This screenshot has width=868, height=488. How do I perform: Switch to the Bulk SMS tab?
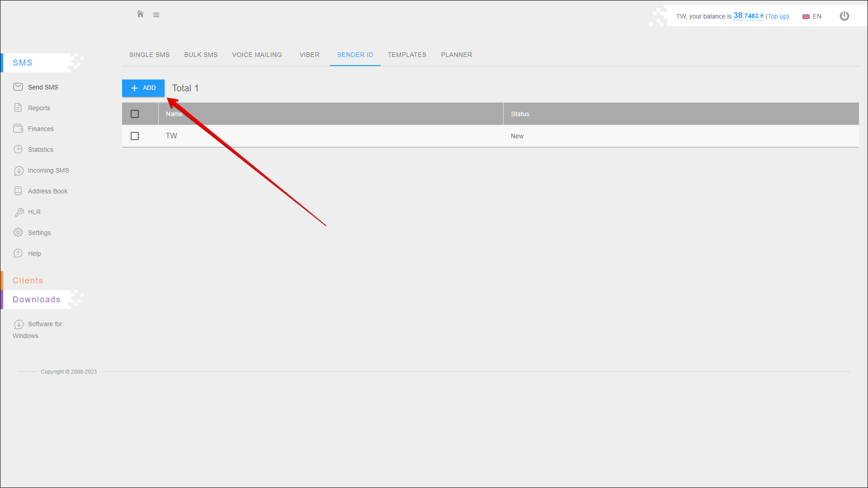point(201,55)
